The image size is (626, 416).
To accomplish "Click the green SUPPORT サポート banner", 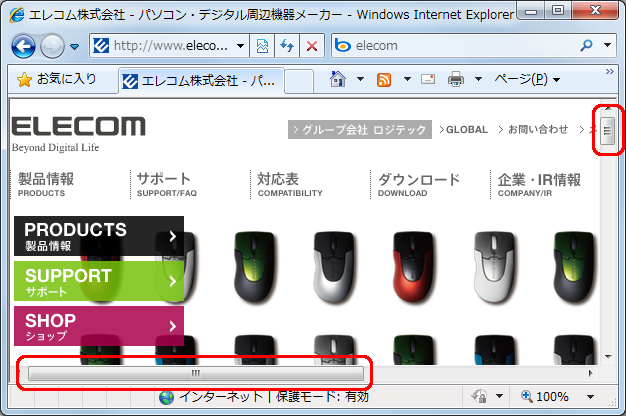I will 99,281.
